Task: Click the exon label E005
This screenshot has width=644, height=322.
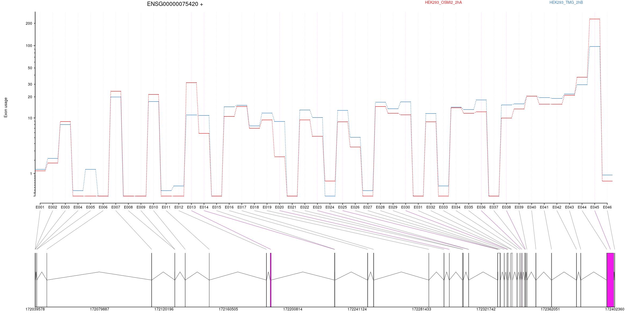Action: (90, 207)
